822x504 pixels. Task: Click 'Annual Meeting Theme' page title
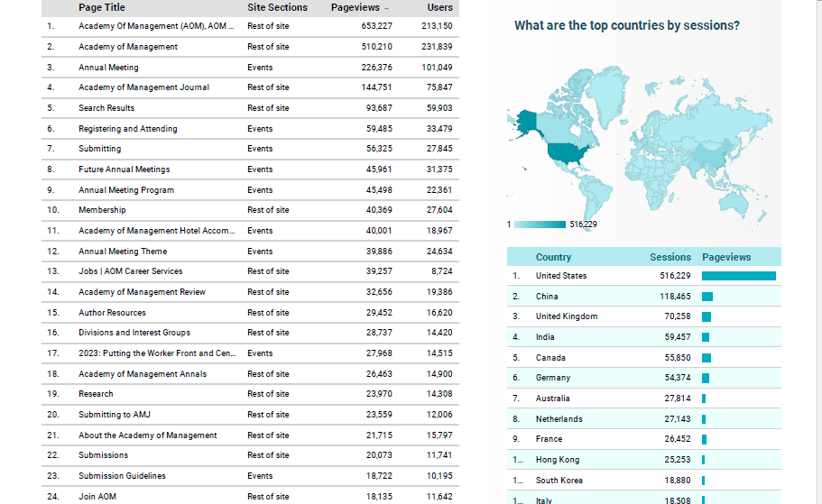(x=123, y=252)
